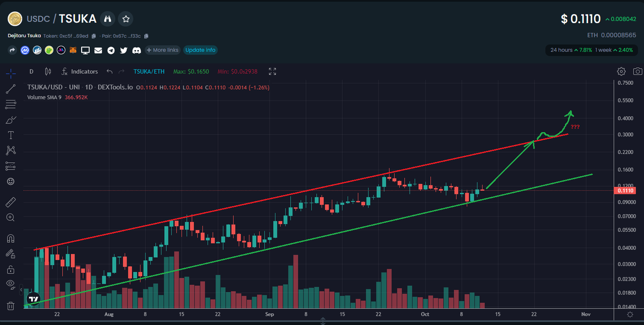
Task: Click the 24 hours 7.81% stat
Action: click(571, 50)
